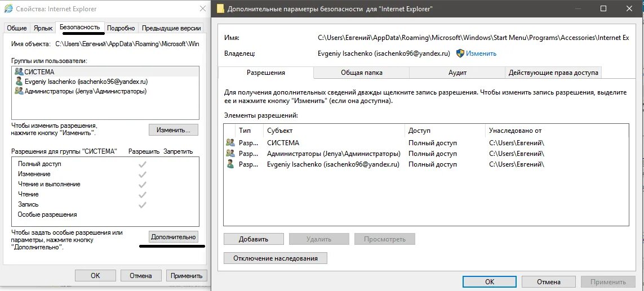This screenshot has height=291, width=644.
Task: Switch to Предыдущие версии tab
Action: pos(171,28)
